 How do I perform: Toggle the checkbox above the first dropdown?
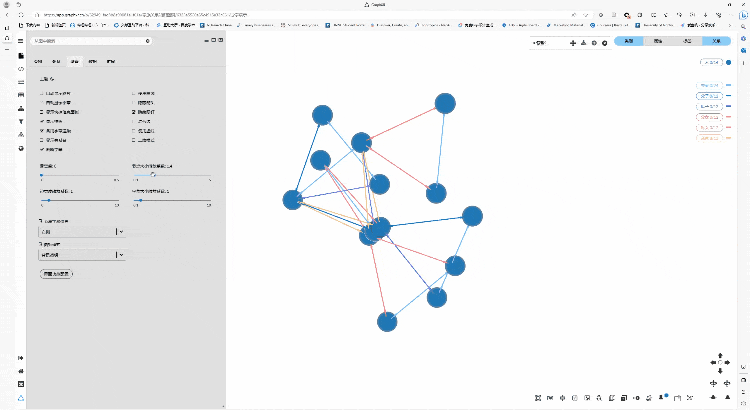click(x=41, y=221)
